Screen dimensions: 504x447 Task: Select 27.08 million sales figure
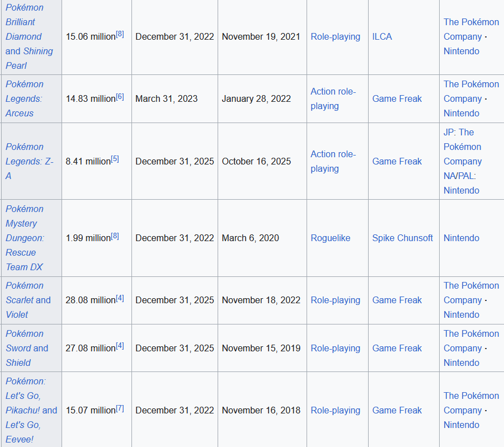91,348
